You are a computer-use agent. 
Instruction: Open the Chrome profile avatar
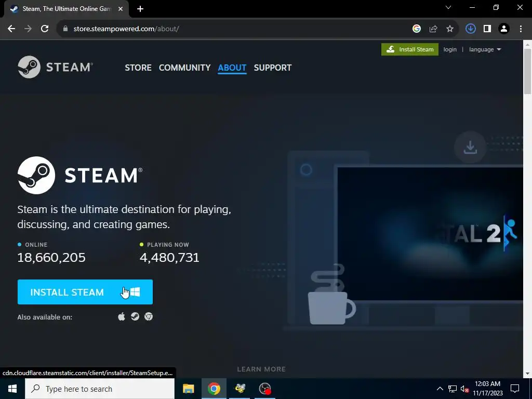tap(504, 29)
